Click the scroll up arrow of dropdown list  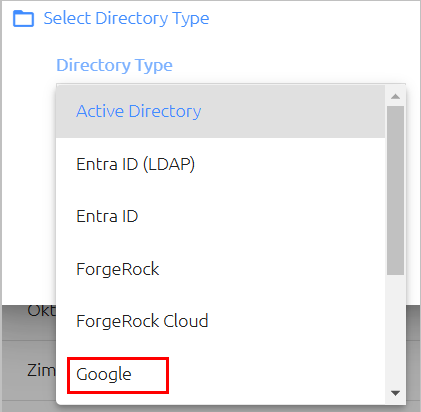click(x=396, y=96)
